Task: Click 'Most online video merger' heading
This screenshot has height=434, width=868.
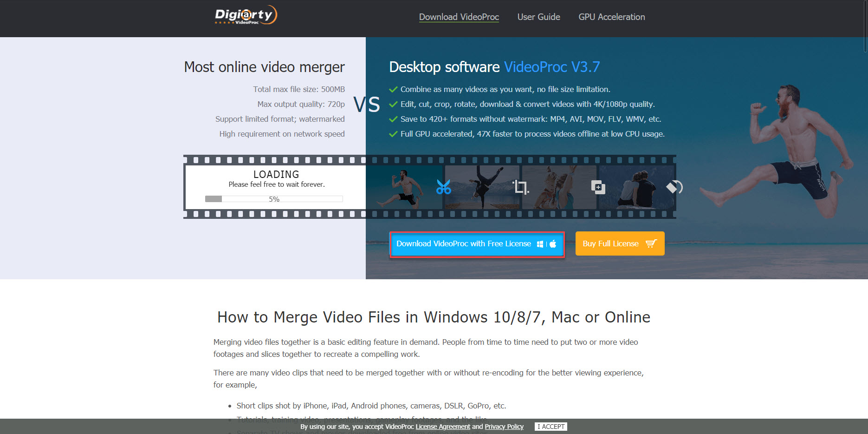Action: [x=264, y=67]
